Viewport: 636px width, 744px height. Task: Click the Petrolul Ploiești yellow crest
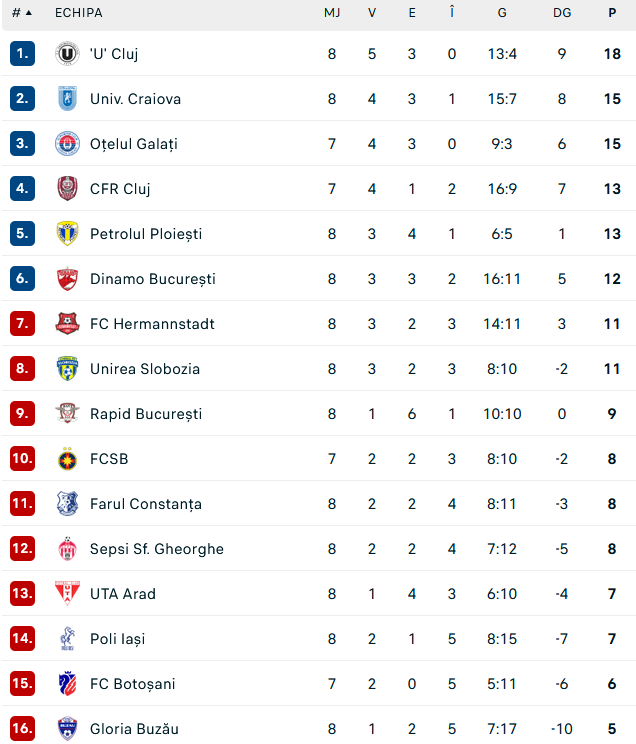point(67,234)
